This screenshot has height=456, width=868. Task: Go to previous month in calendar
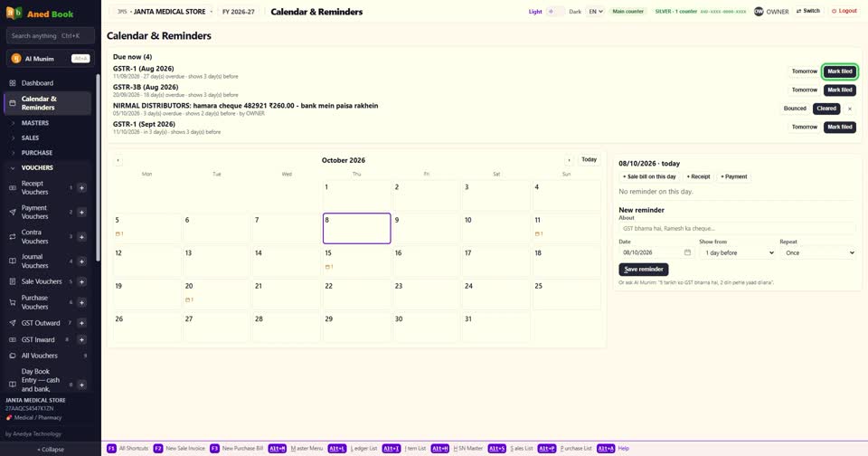tap(118, 161)
